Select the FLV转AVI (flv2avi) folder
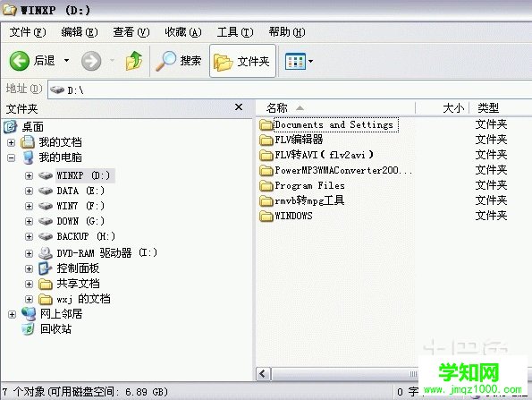This screenshot has height=400, width=532. (324, 155)
